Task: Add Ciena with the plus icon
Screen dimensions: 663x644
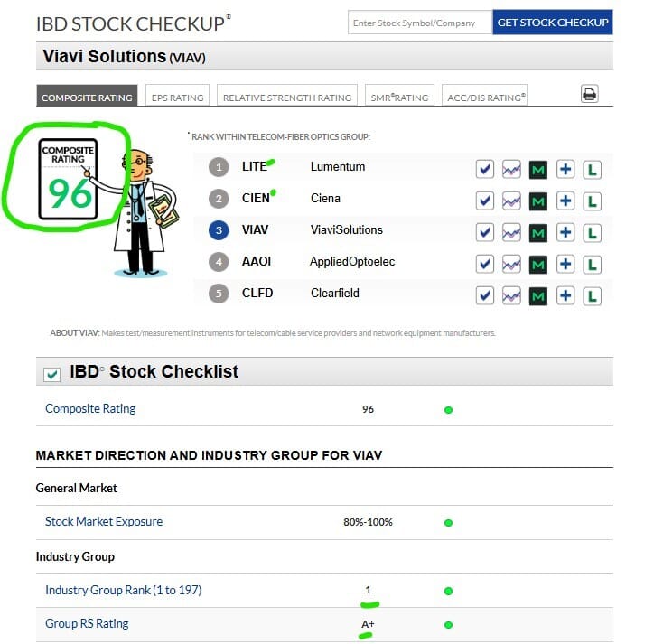Action: [565, 201]
